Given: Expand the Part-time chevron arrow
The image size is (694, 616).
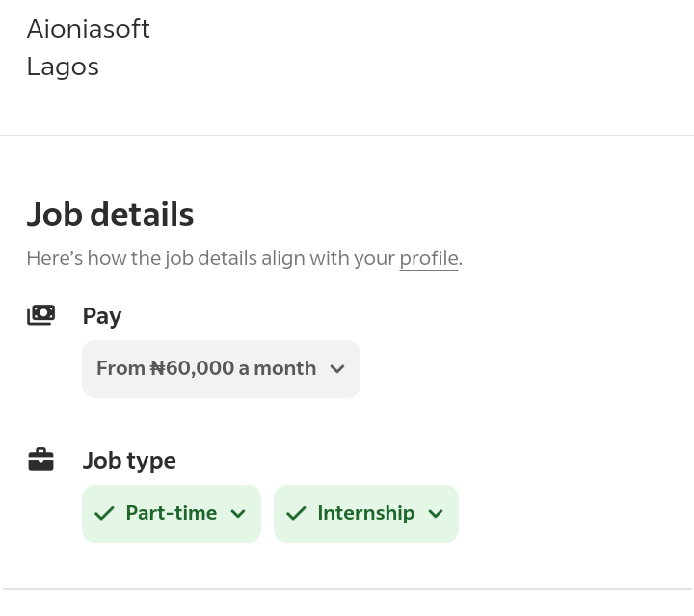Looking at the screenshot, I should pyautogui.click(x=238, y=513).
